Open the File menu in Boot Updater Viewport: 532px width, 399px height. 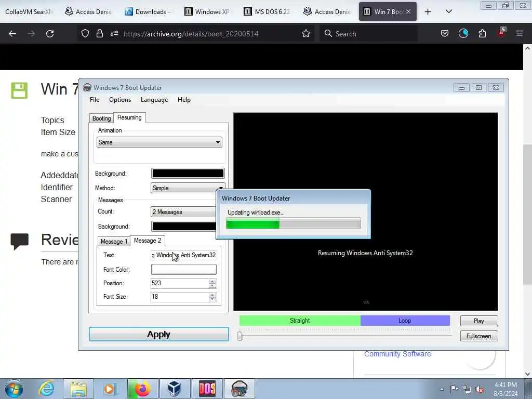point(95,100)
